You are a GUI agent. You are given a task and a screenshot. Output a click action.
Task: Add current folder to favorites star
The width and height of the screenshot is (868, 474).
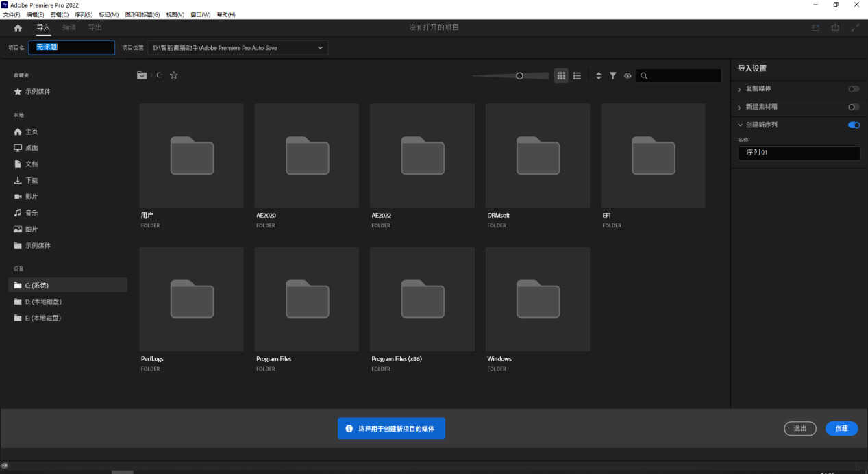pos(174,75)
